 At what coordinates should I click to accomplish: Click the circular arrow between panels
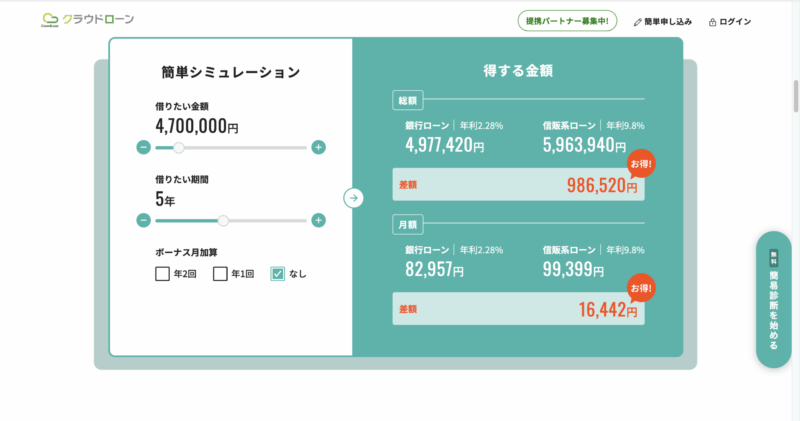click(353, 198)
